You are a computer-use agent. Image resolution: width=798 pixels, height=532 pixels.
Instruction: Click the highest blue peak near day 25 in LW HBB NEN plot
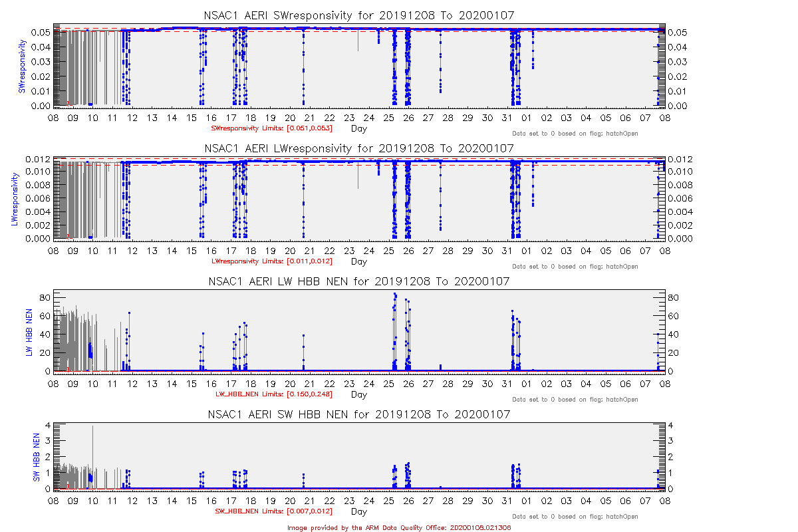pos(394,294)
